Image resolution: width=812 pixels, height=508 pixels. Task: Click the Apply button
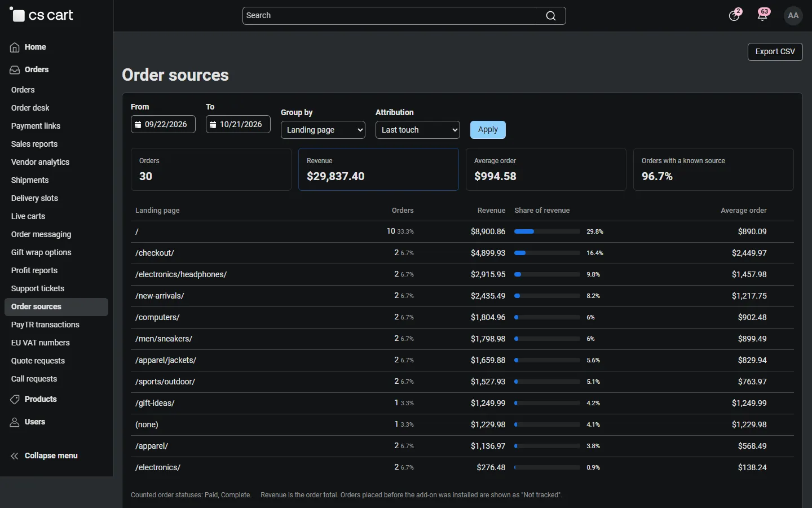coord(488,130)
